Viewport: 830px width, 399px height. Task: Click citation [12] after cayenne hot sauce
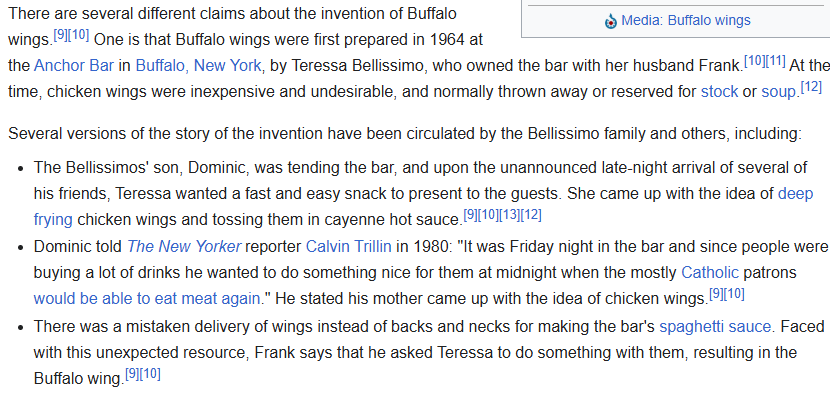coord(531,215)
